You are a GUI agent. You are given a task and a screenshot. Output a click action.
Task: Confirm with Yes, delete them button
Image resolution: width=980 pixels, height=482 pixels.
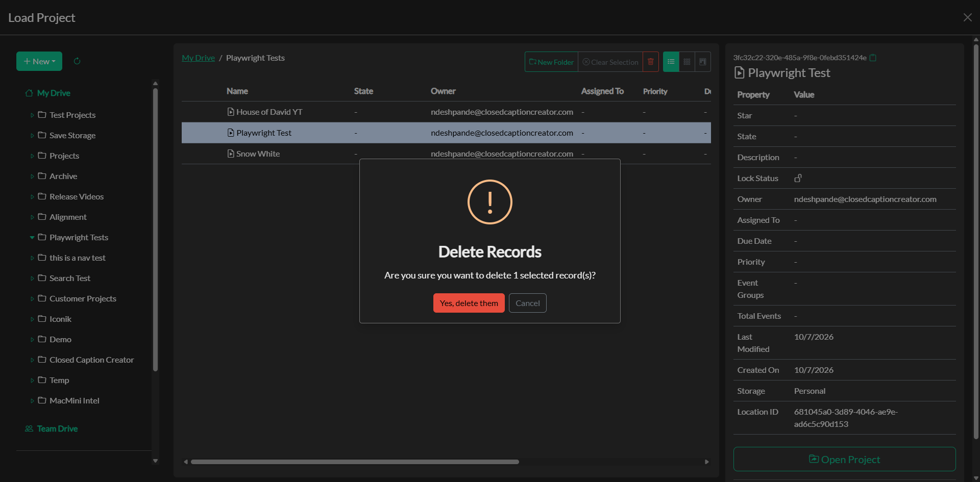pyautogui.click(x=469, y=303)
